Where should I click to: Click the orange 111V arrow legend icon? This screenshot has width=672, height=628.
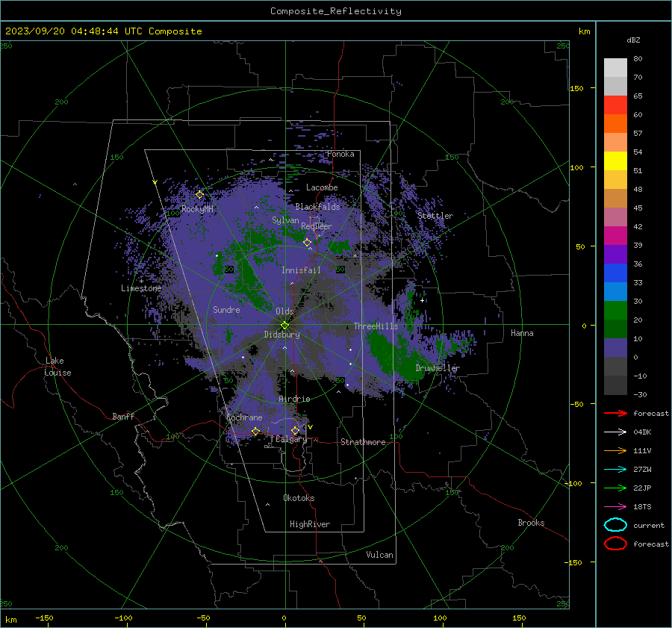[615, 450]
